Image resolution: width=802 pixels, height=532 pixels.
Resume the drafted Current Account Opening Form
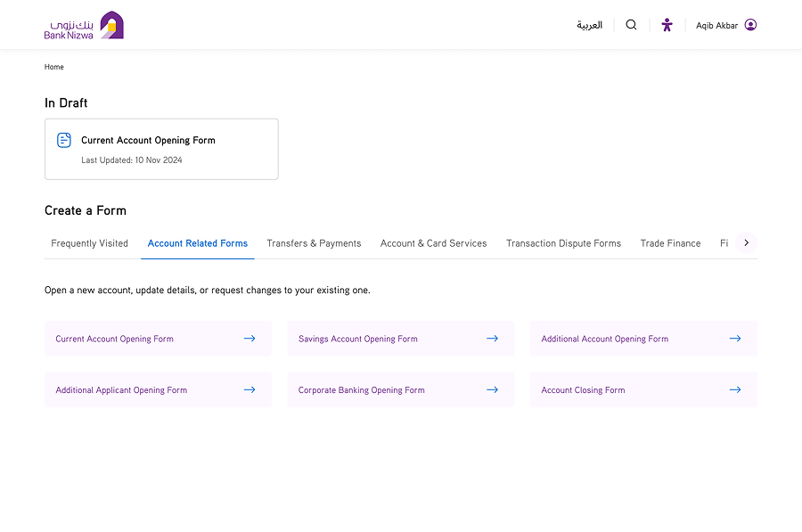[148, 140]
